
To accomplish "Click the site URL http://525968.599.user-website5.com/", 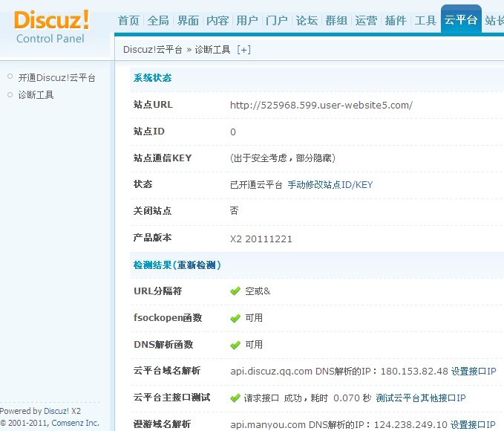I will point(321,105).
